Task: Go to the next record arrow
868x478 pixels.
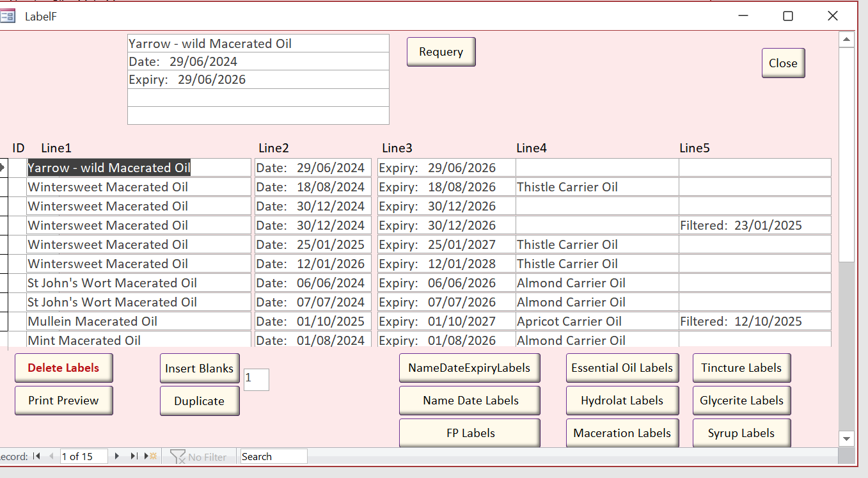Action: pos(117,456)
